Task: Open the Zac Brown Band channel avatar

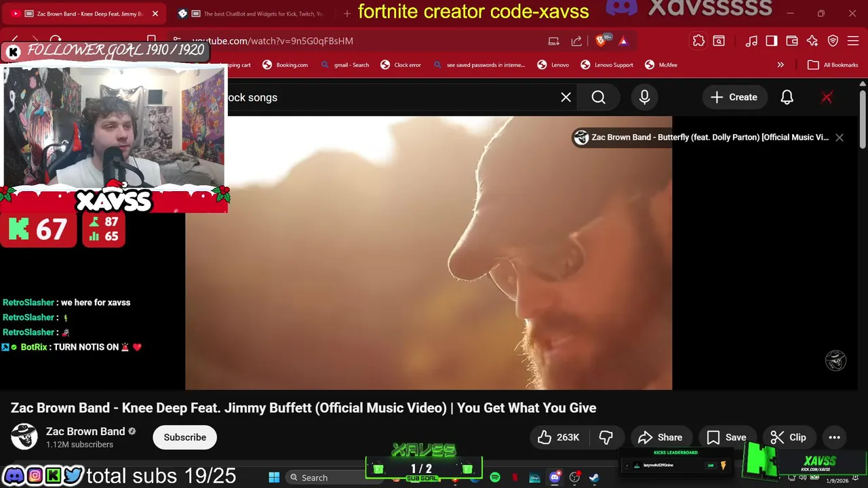Action: click(24, 437)
